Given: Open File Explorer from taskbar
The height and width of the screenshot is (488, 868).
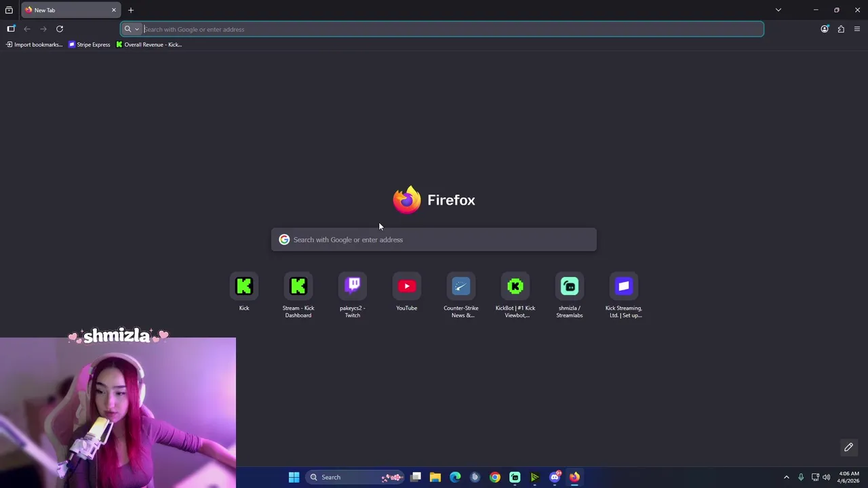Looking at the screenshot, I should (x=435, y=477).
